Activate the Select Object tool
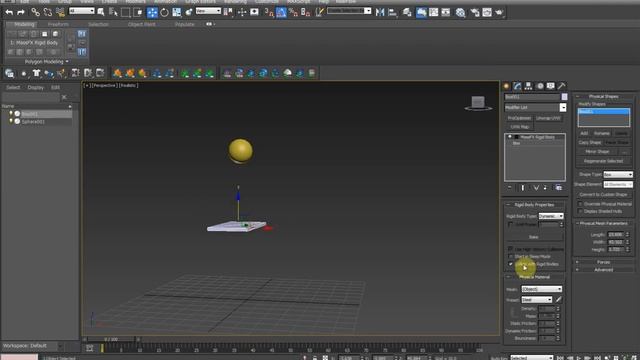The width and height of the screenshot is (640, 360). point(101,12)
